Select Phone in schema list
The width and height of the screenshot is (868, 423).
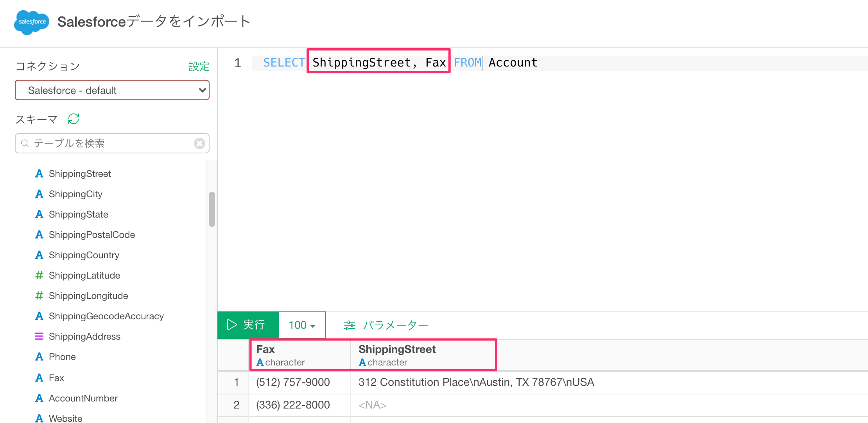(62, 357)
